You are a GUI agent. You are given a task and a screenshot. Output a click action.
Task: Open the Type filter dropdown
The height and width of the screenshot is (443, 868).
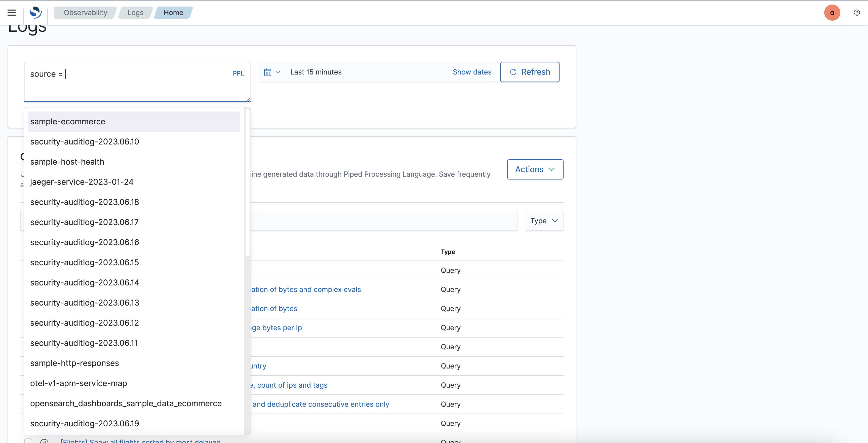tap(543, 221)
